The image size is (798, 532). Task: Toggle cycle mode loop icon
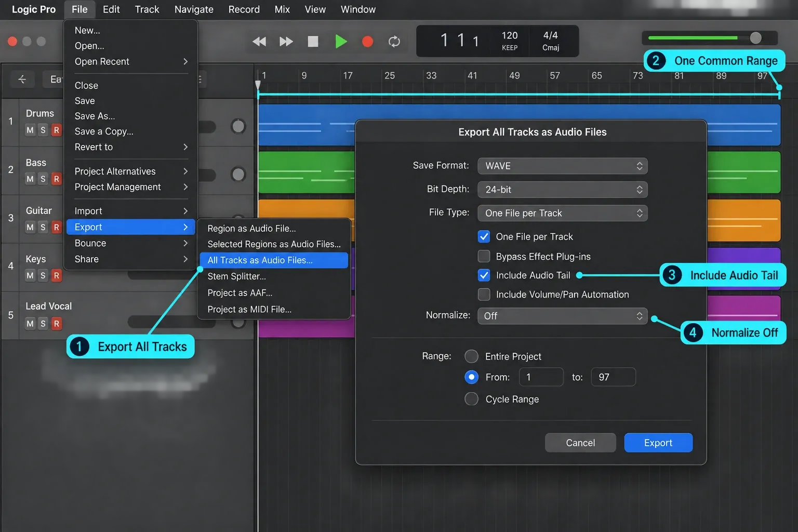tap(394, 42)
